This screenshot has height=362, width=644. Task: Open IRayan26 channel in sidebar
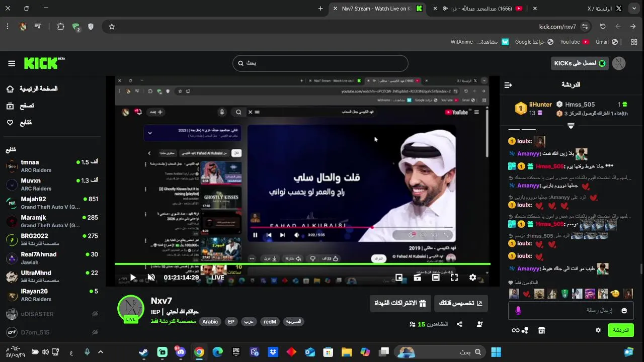52,295
